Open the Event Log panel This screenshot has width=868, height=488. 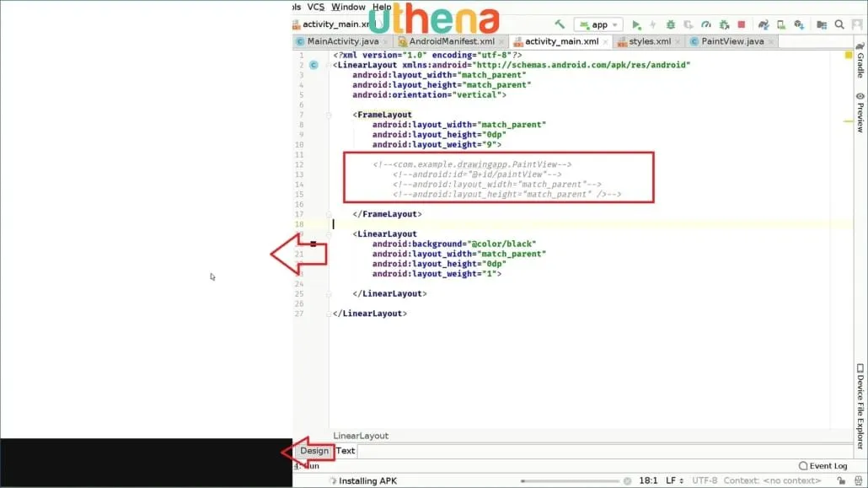[822, 466]
